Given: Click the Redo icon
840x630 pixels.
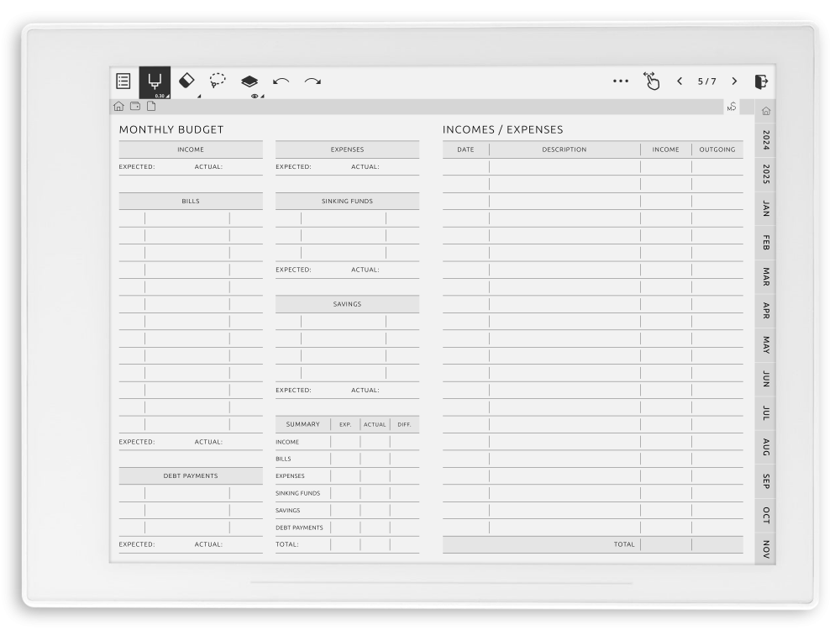Looking at the screenshot, I should coord(312,81).
